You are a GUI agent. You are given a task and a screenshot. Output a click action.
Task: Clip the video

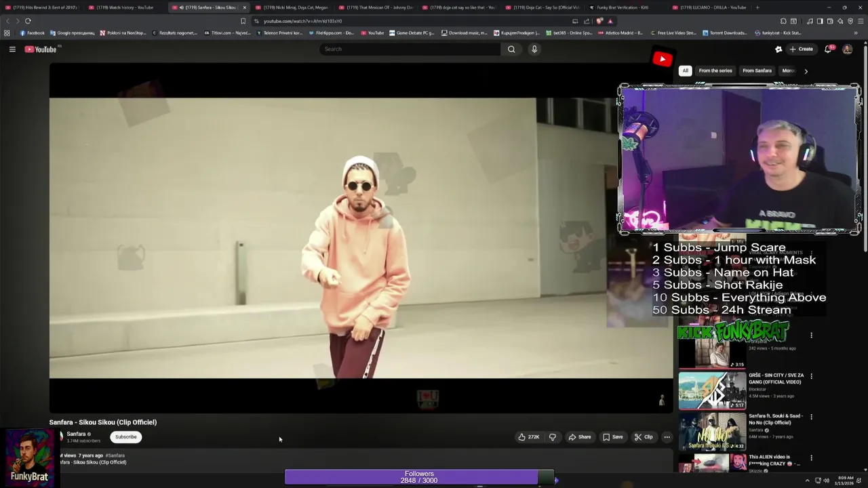(644, 437)
